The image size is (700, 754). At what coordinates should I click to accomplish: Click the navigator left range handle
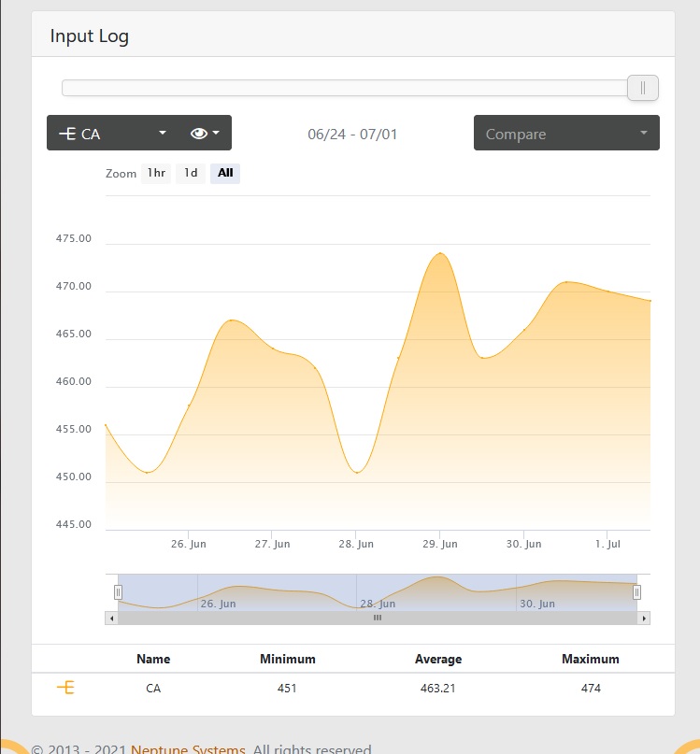[119, 592]
